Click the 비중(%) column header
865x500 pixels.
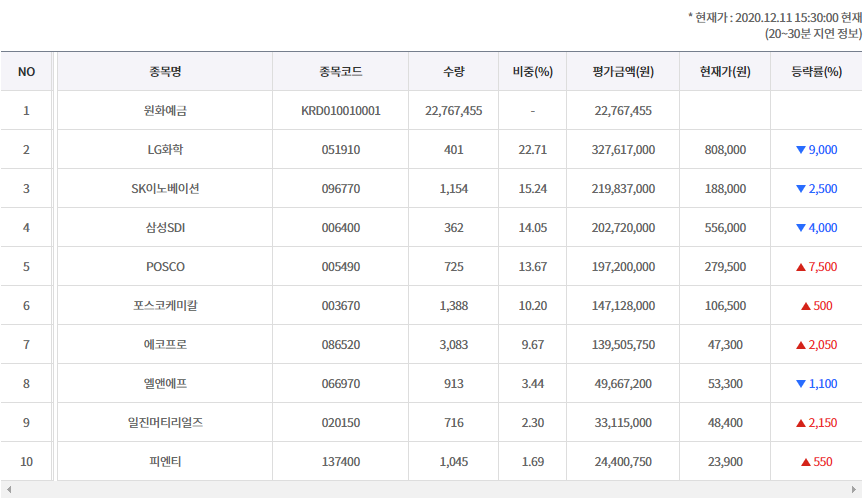pyautogui.click(x=532, y=72)
